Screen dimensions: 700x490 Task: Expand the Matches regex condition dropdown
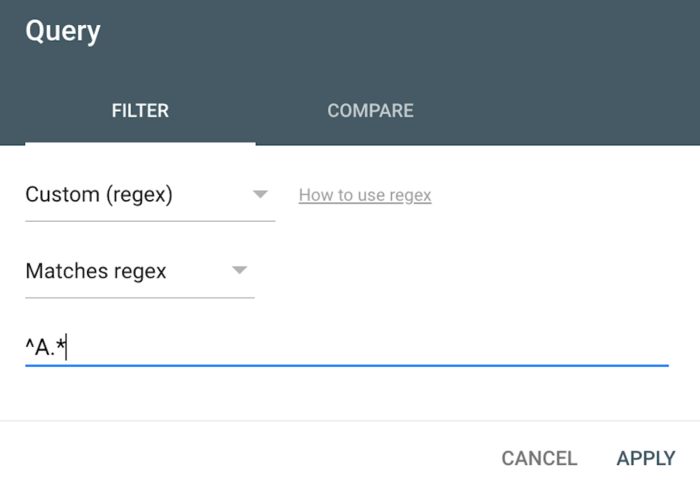click(140, 271)
